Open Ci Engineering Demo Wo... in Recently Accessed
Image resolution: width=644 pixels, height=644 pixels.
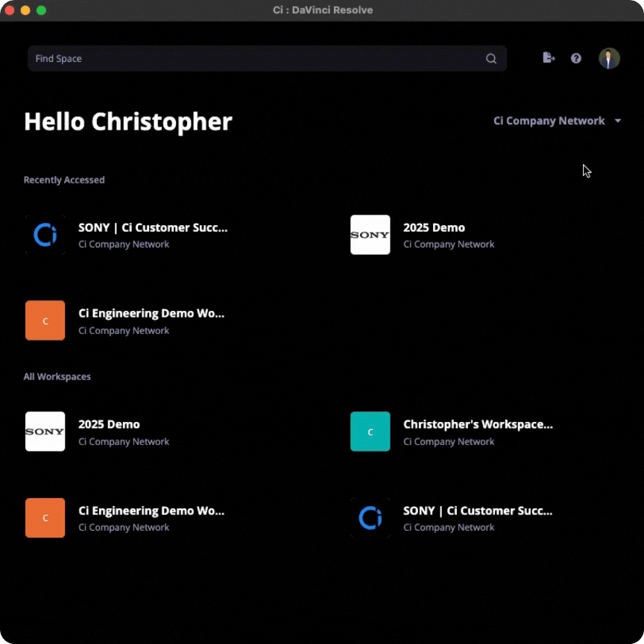(x=151, y=313)
